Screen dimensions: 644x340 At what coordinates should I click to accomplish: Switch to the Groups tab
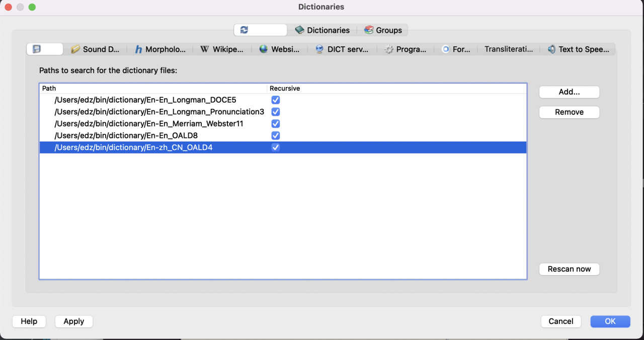point(383,30)
